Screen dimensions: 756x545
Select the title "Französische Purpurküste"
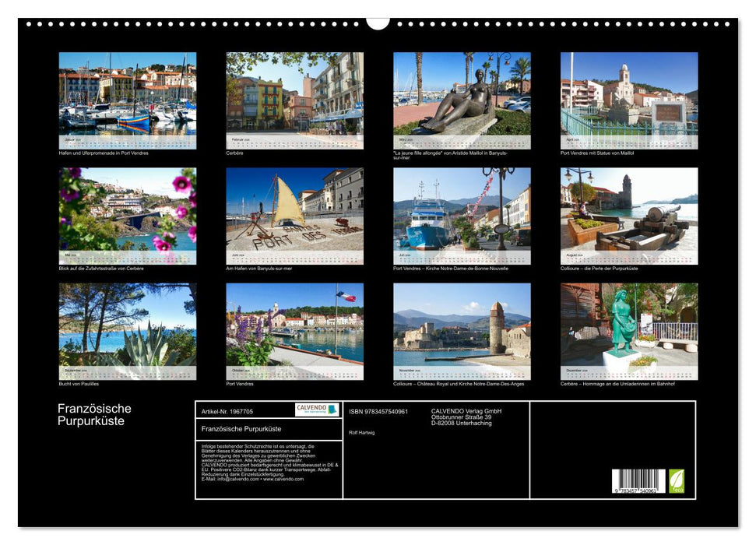tap(95, 413)
